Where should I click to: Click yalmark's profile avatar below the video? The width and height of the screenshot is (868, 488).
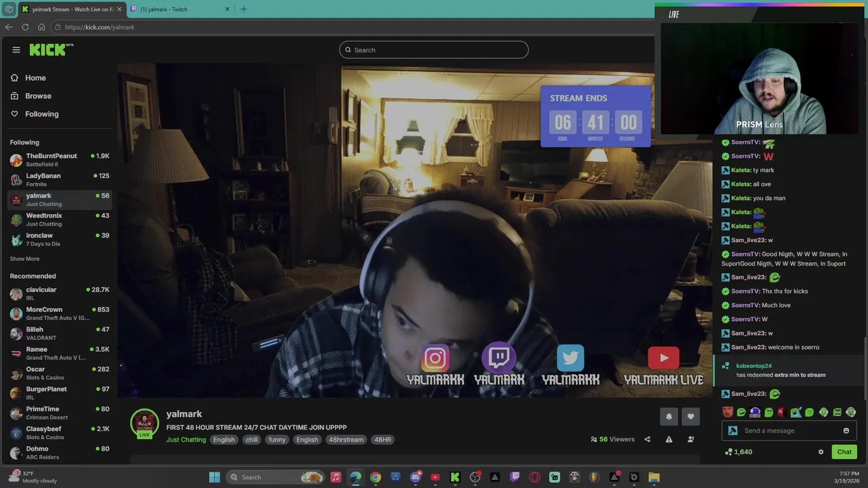point(144,423)
